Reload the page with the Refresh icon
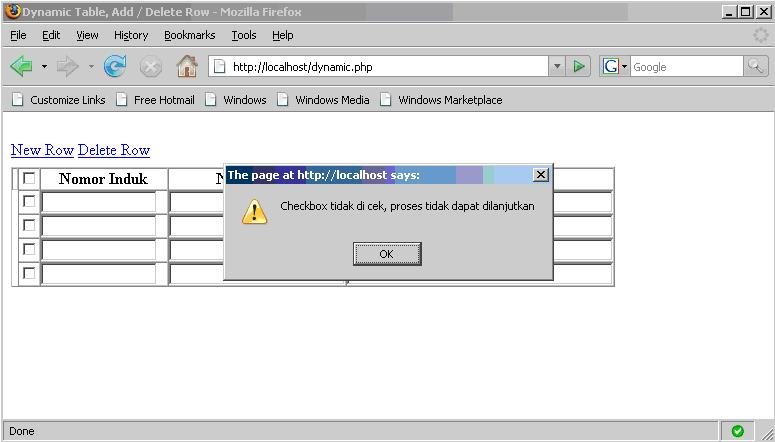This screenshot has width=775, height=442. [115, 66]
